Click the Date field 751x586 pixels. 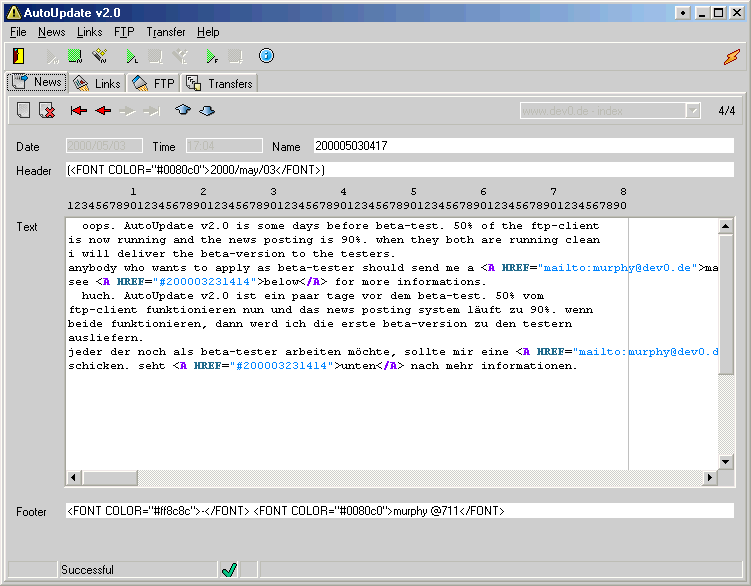point(104,146)
